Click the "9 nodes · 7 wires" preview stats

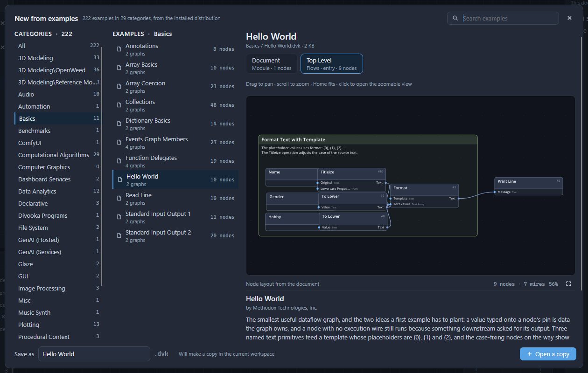pos(519,284)
